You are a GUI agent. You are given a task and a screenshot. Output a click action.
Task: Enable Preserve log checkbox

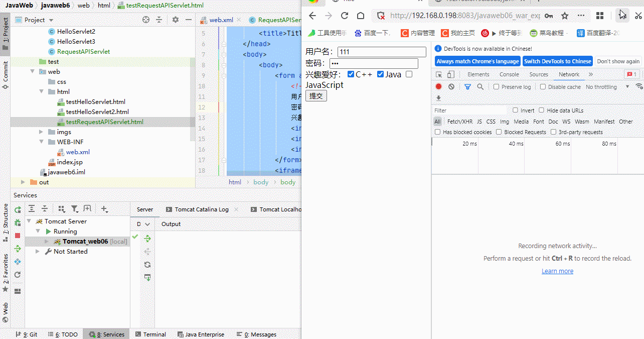[x=496, y=87]
